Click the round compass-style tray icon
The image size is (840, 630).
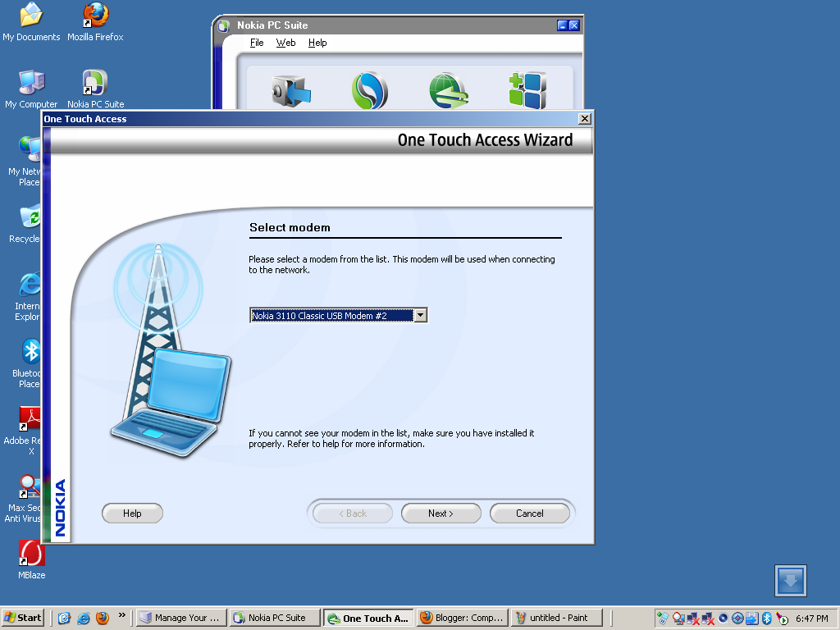[x=737, y=619]
